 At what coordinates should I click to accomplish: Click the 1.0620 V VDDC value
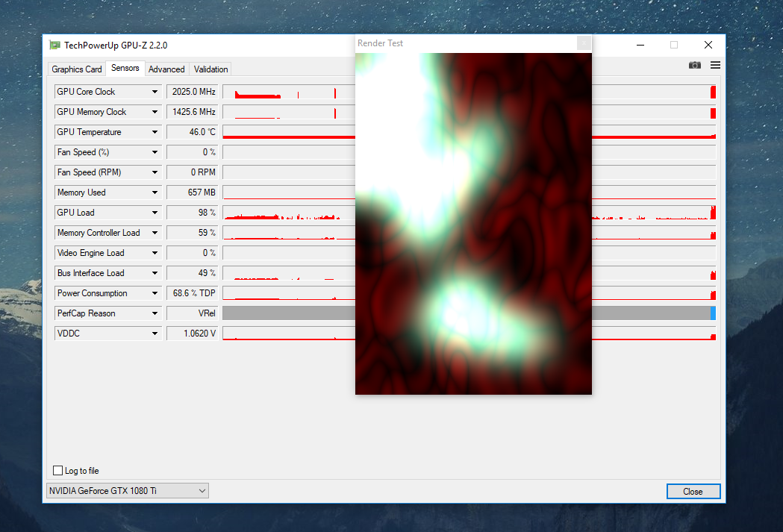pyautogui.click(x=193, y=334)
